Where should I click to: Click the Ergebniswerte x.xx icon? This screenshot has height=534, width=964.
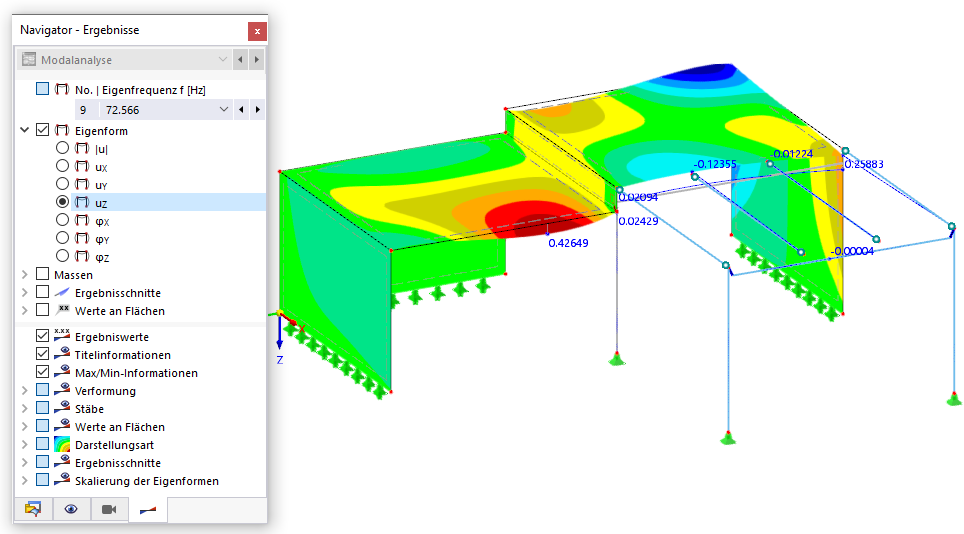point(62,336)
